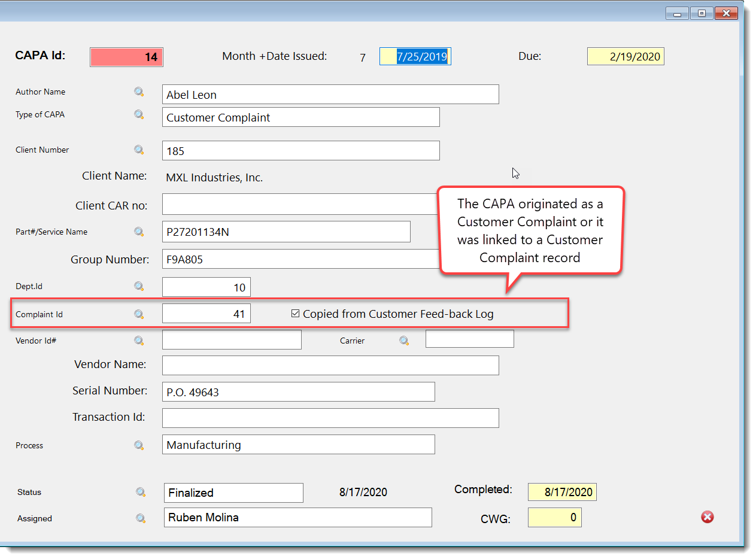The height and width of the screenshot is (559, 756).
Task: Click the Vendor Id# lookup icon
Action: 139,341
